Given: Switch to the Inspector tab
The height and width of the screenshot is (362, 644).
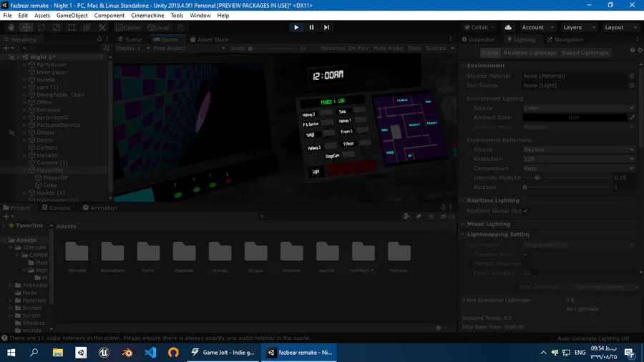Looking at the screenshot, I should tap(478, 39).
